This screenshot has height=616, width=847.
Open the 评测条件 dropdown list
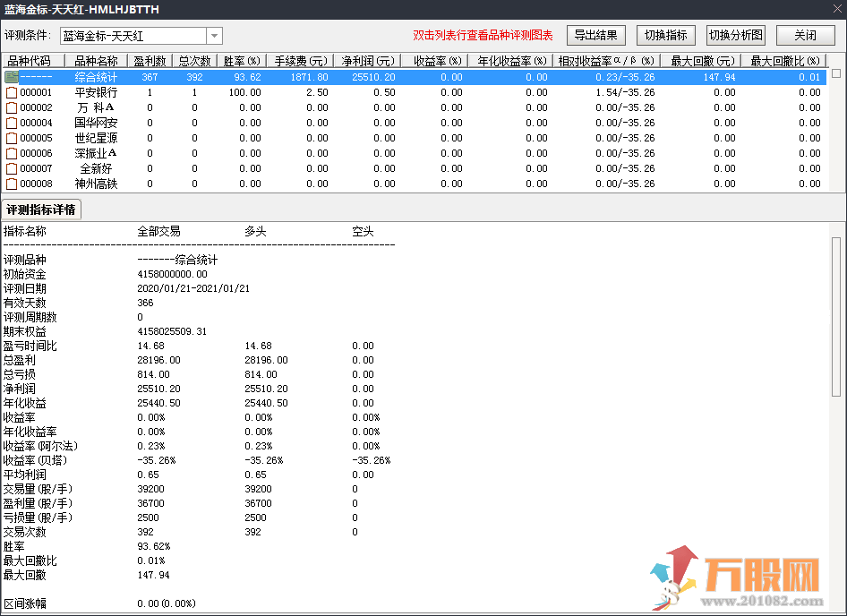[x=214, y=36]
